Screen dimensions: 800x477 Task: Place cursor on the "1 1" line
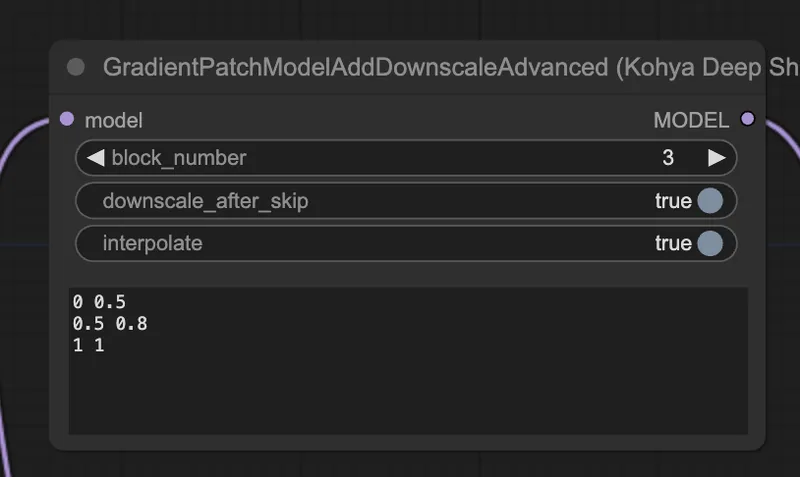[x=88, y=345]
